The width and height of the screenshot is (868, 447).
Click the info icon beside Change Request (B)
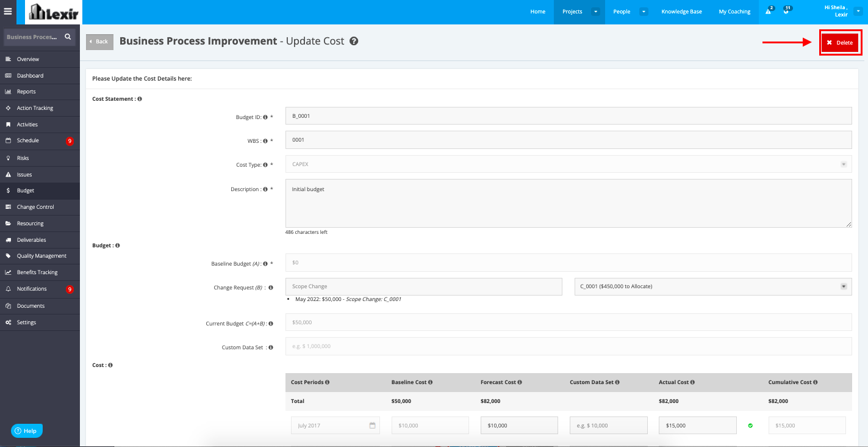pos(270,288)
